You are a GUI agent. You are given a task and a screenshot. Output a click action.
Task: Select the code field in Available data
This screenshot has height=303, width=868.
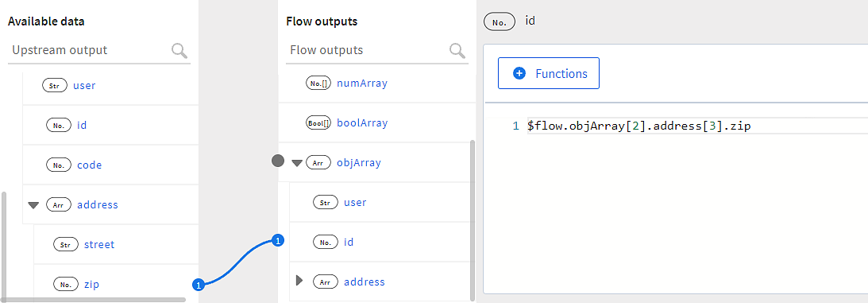89,165
